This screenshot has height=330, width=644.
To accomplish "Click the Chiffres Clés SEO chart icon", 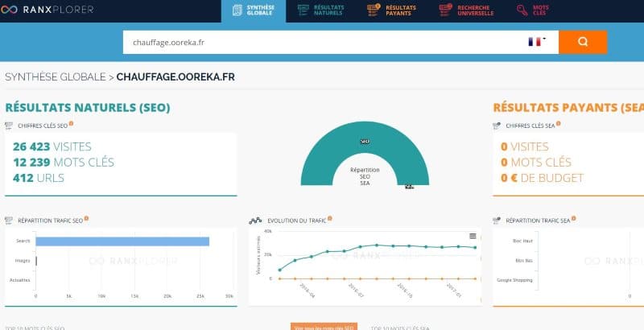I will (9, 126).
